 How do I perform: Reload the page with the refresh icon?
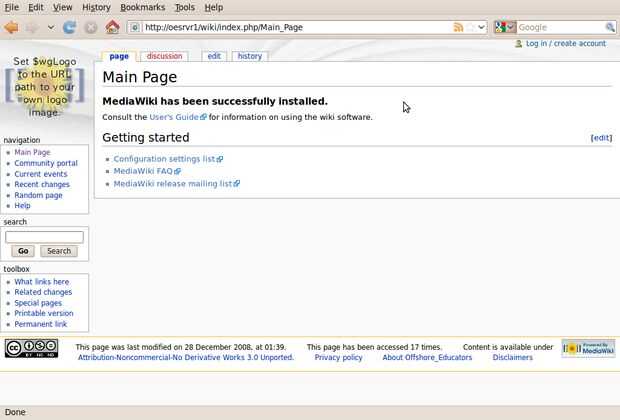pos(70,27)
